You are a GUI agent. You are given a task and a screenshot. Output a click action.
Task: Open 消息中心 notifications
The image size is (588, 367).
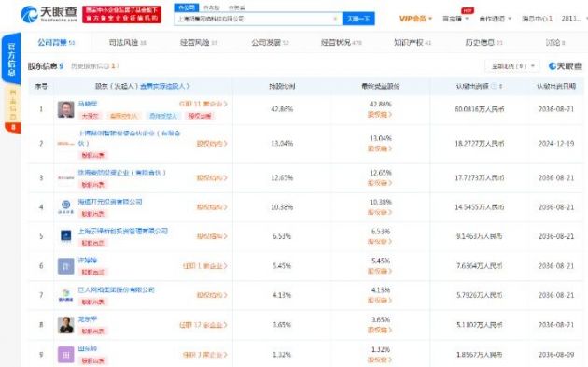(537, 19)
